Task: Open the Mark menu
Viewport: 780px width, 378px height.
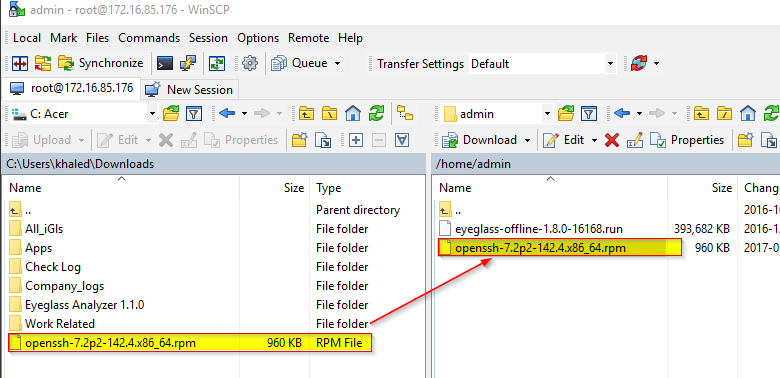Action: pos(64,38)
